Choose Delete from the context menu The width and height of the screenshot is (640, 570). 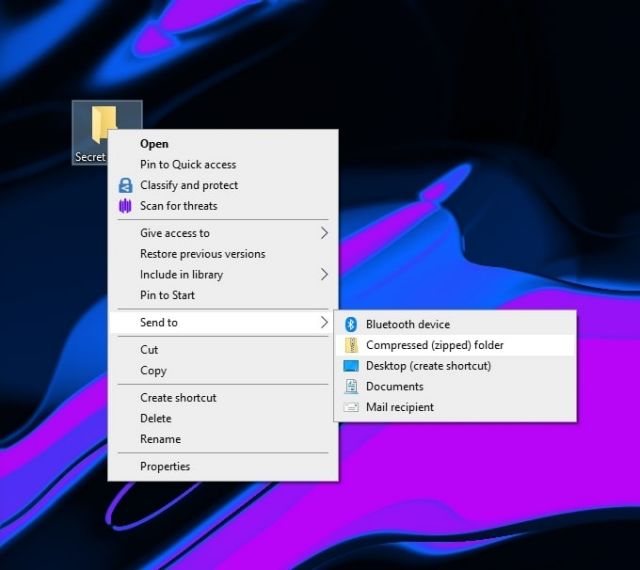pyautogui.click(x=155, y=418)
